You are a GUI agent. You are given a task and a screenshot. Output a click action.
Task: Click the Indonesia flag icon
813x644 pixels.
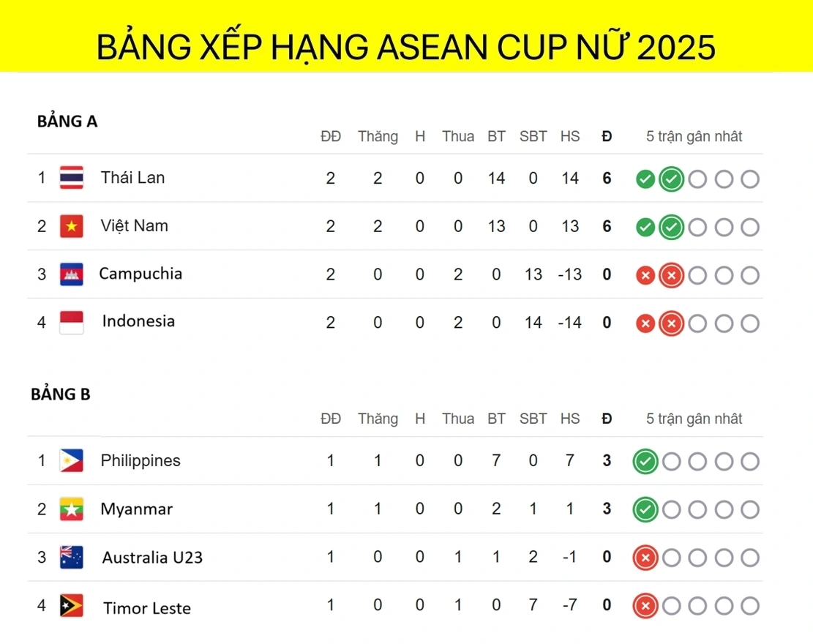(x=72, y=323)
